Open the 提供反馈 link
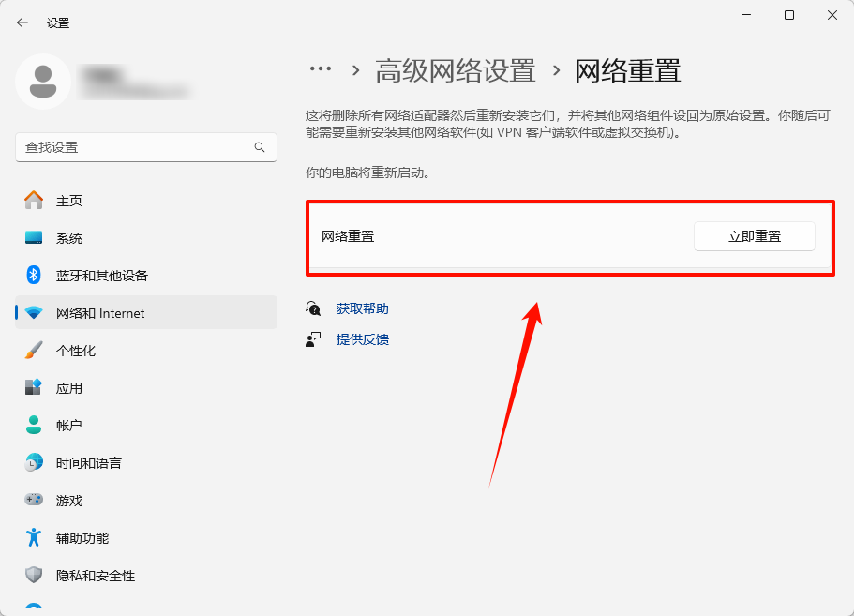854x616 pixels. (x=361, y=338)
